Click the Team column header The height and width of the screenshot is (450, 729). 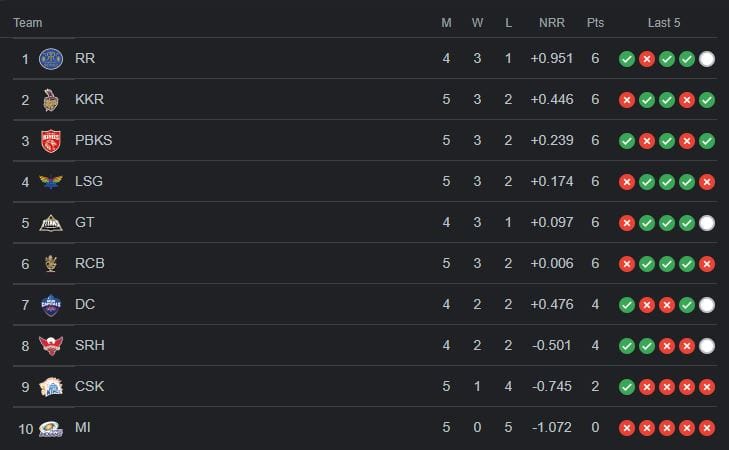tap(27, 23)
